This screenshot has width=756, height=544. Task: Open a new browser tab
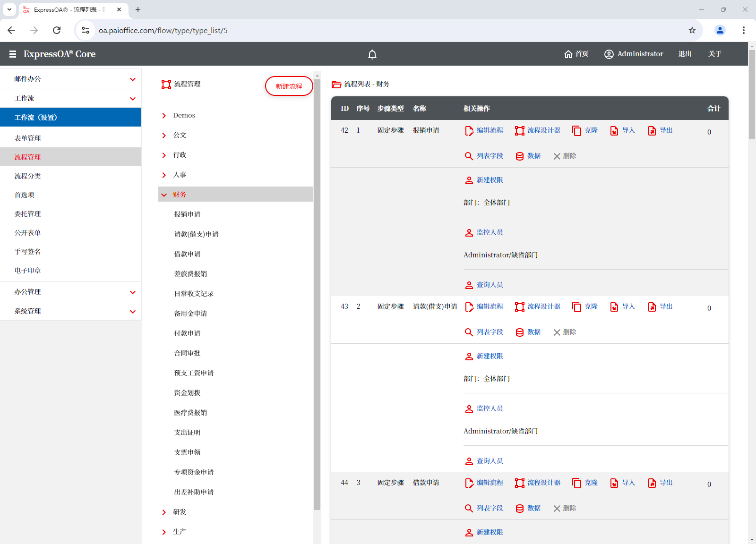138,9
